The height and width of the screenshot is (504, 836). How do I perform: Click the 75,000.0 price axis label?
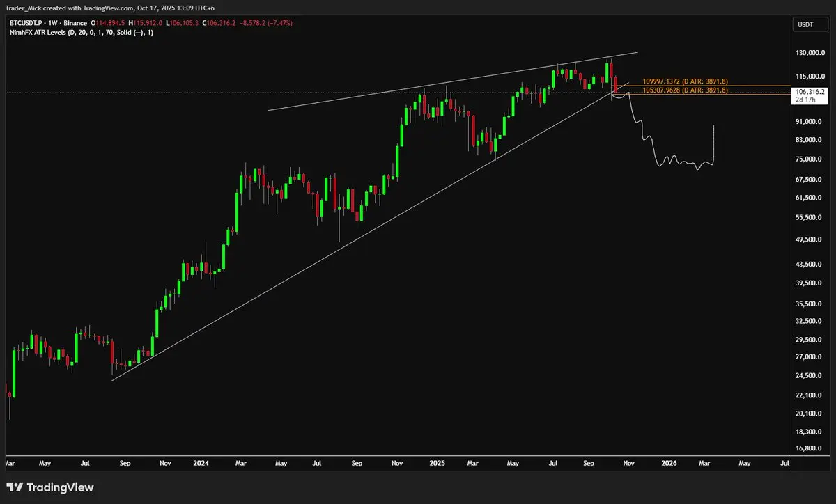(x=810, y=159)
